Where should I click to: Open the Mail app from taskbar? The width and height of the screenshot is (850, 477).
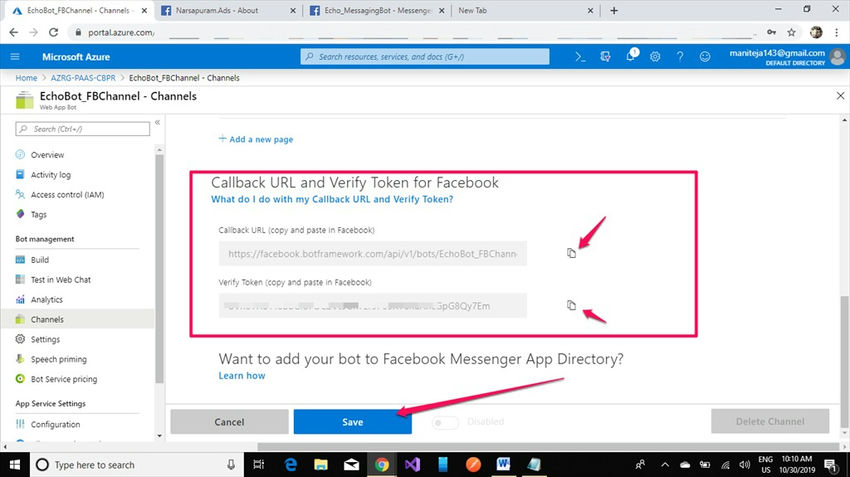tap(351, 465)
